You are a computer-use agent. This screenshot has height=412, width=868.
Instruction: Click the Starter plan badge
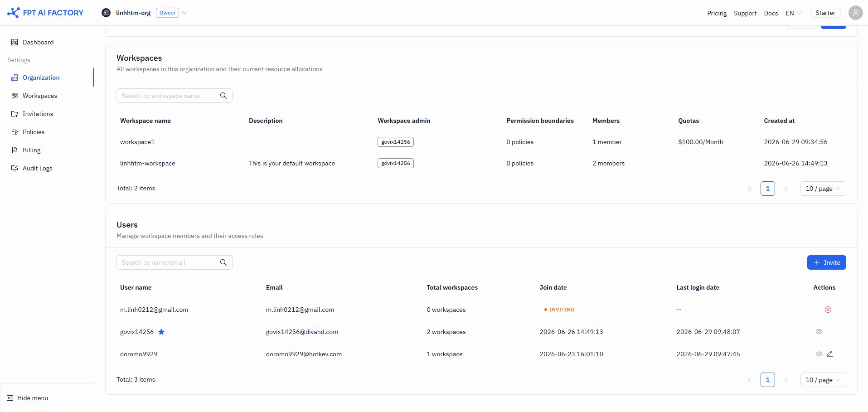[825, 13]
